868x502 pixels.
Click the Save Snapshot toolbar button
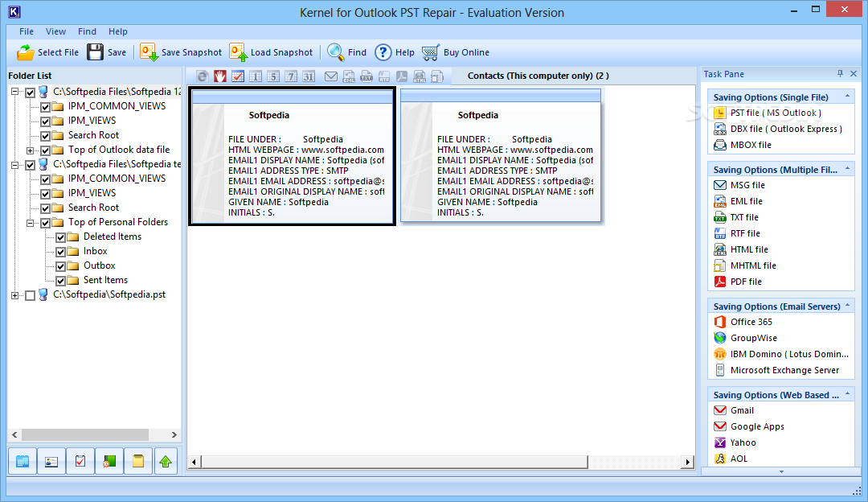[x=181, y=52]
